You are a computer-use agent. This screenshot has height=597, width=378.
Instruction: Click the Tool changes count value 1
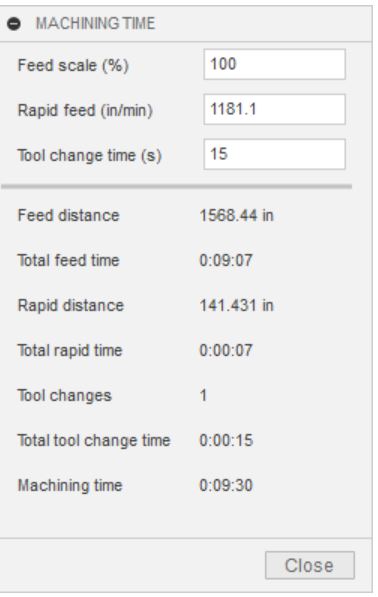203,395
